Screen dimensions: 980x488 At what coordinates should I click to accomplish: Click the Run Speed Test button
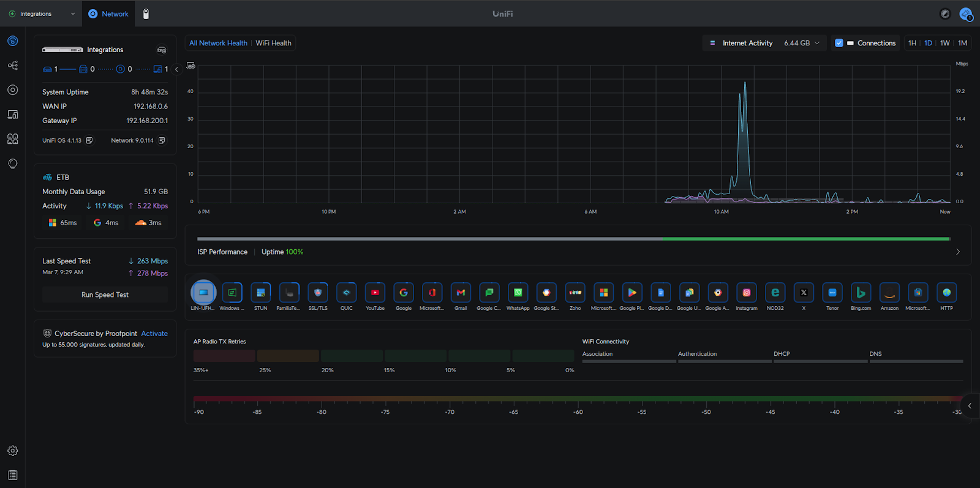[x=105, y=295]
